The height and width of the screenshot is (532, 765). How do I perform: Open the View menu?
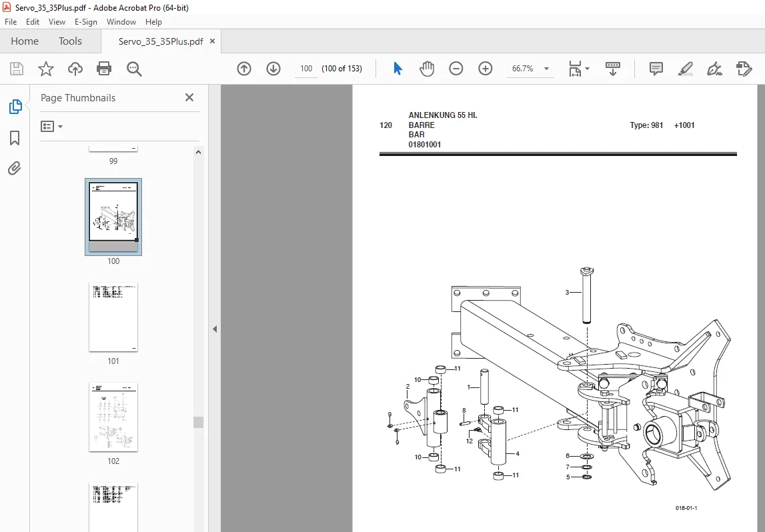click(57, 22)
